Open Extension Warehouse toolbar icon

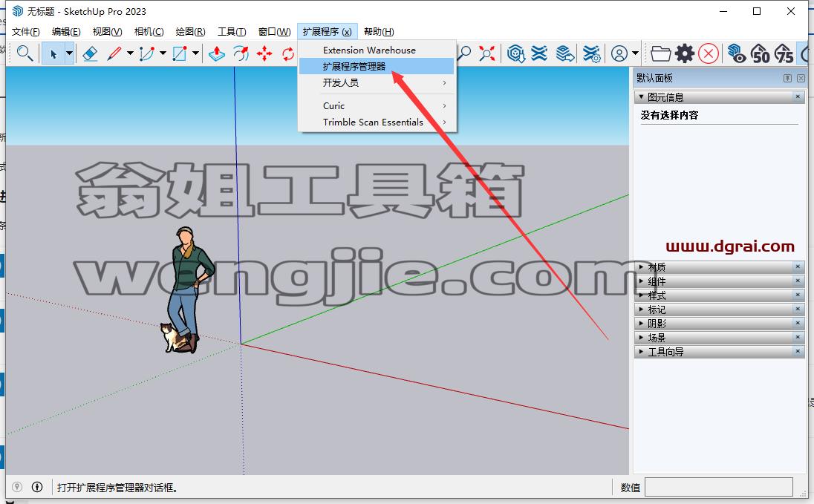tap(540, 53)
